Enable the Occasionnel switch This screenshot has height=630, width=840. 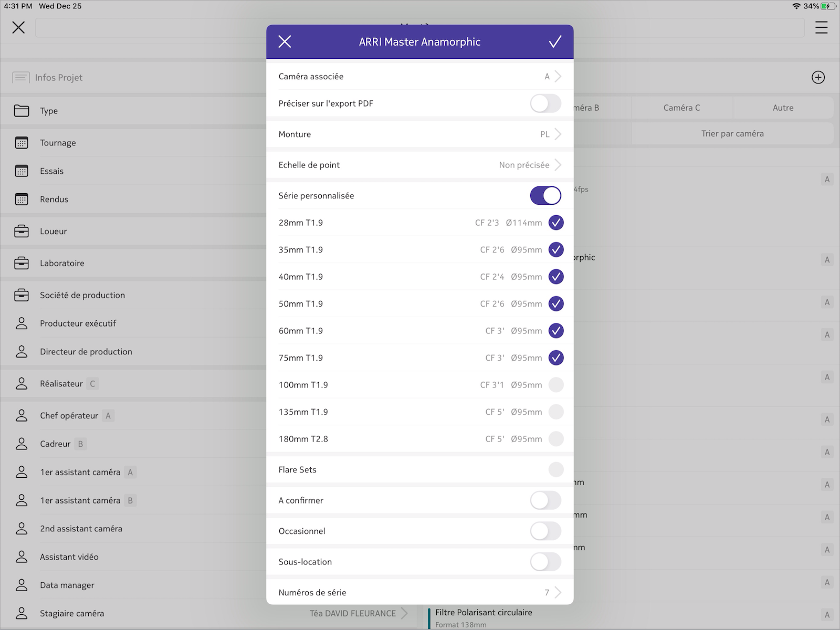[x=545, y=531]
